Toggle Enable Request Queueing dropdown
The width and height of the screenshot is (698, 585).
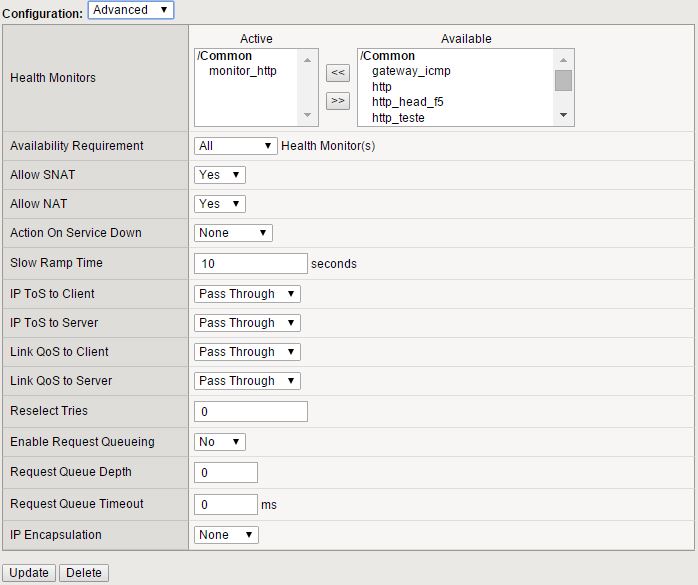219,442
